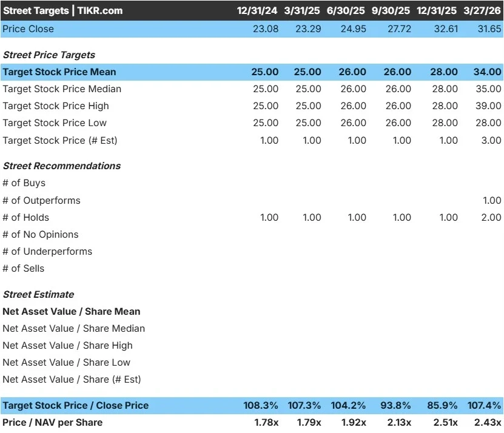The height and width of the screenshot is (433, 504).
Task: Click Price Close value 27.72
Action: [x=399, y=29]
